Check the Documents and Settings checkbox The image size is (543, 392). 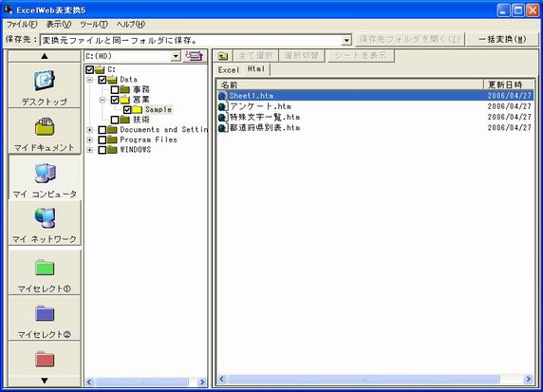(103, 130)
